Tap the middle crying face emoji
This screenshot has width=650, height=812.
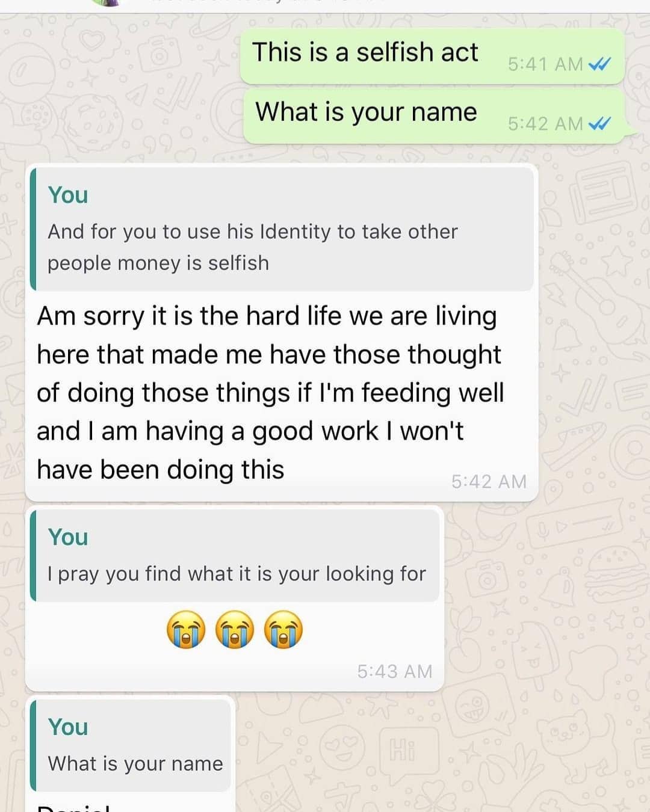coord(235,629)
